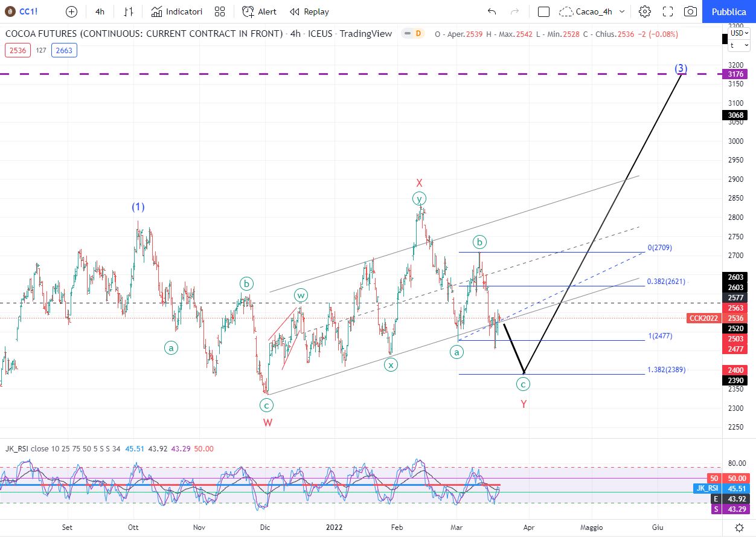
Task: Select the 0(2709) Fibonacci level label
Action: point(659,248)
